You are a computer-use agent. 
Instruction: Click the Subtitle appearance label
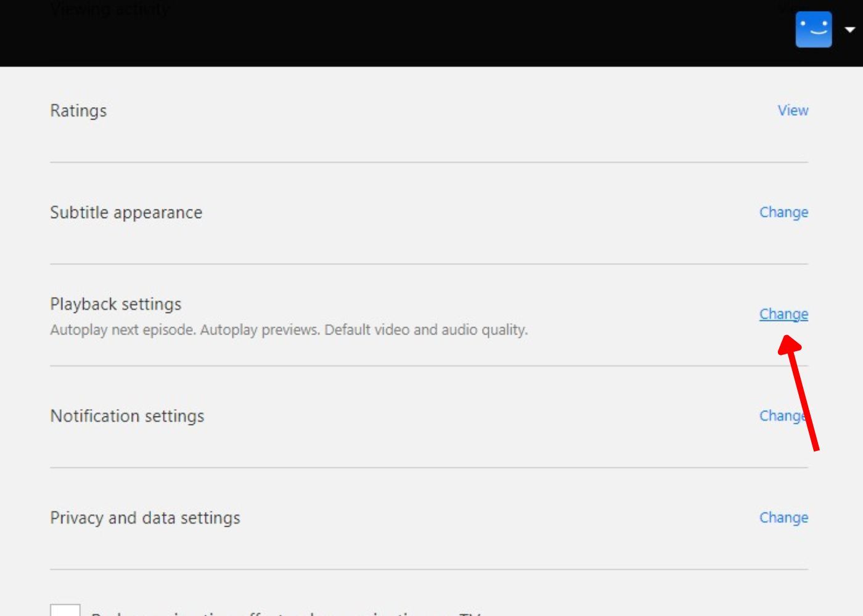tap(126, 212)
